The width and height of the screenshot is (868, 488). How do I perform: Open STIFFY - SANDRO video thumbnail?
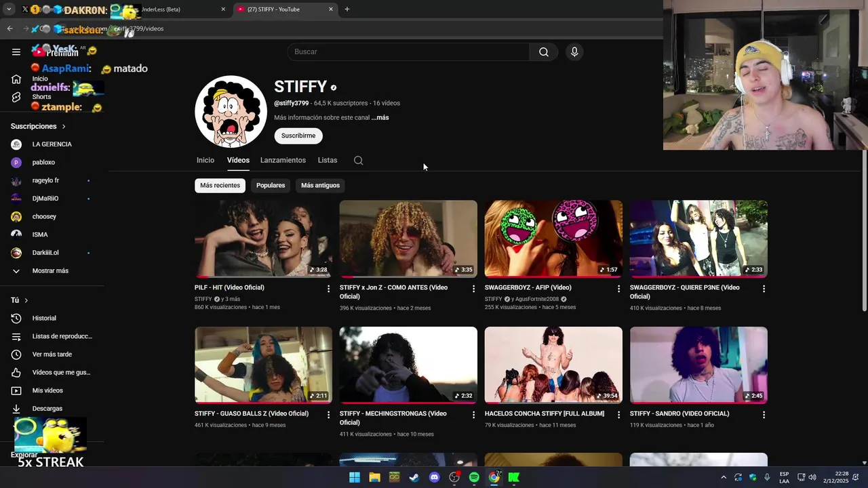coord(698,365)
